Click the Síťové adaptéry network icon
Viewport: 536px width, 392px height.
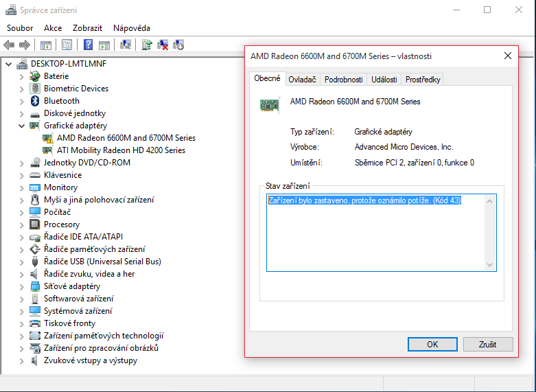pyautogui.click(x=35, y=286)
